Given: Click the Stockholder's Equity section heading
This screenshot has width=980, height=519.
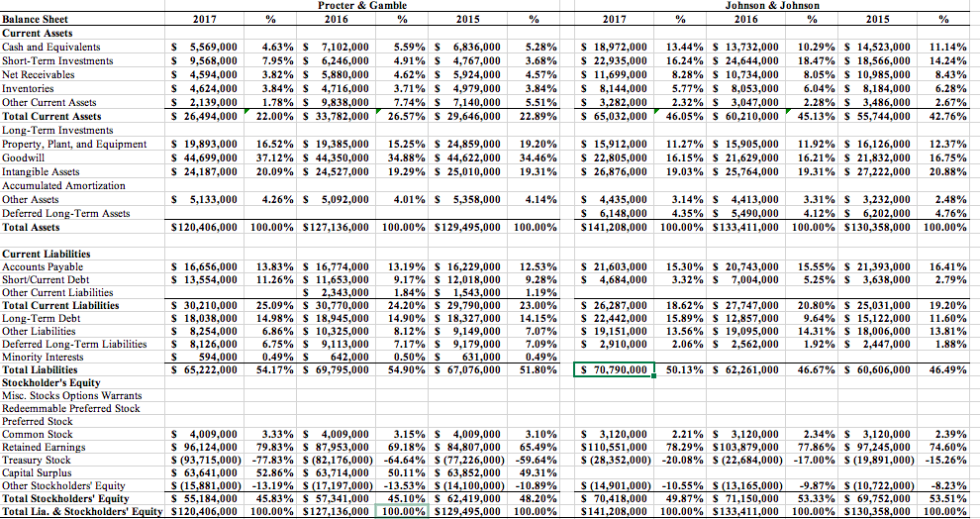Looking at the screenshot, I should tap(51, 382).
